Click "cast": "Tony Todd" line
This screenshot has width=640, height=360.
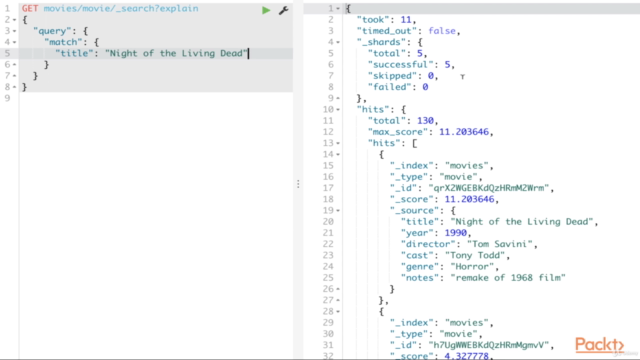click(456, 256)
